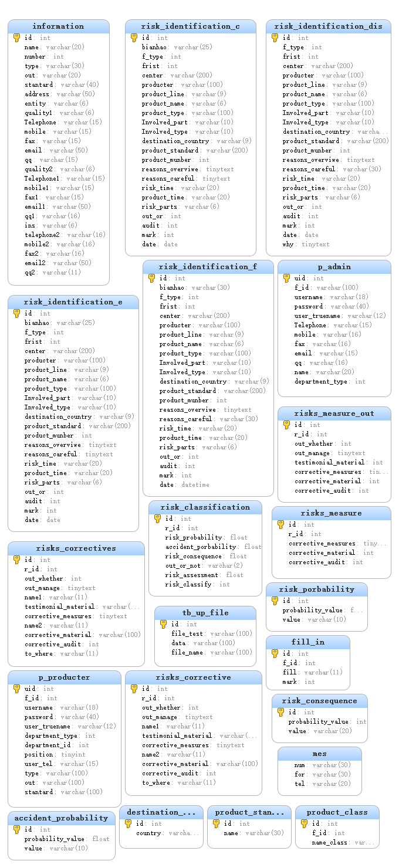Click 'probability_value: float' in accident_probability
This screenshot has width=399, height=868.
[x=67, y=839]
